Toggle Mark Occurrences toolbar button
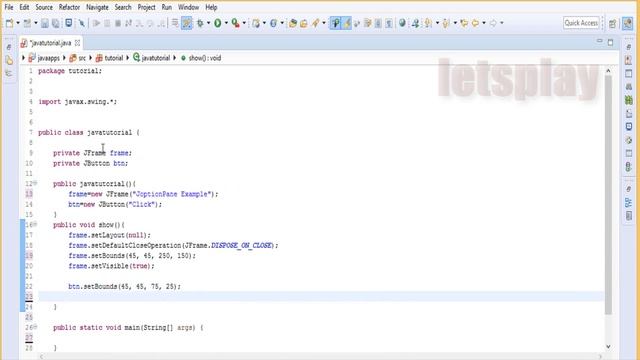 [x=346, y=23]
